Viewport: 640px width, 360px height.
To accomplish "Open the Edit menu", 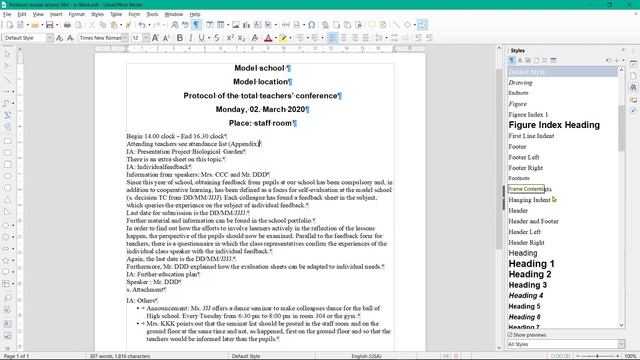I will pos(22,14).
